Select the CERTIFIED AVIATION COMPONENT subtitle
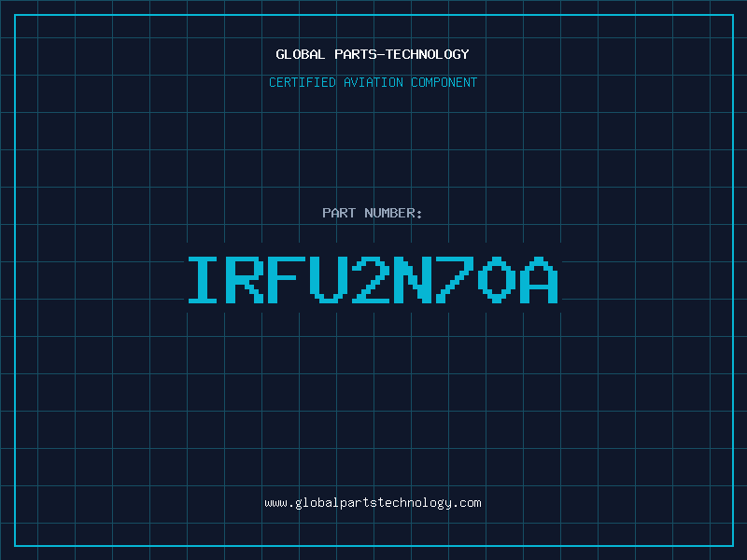 click(x=373, y=82)
